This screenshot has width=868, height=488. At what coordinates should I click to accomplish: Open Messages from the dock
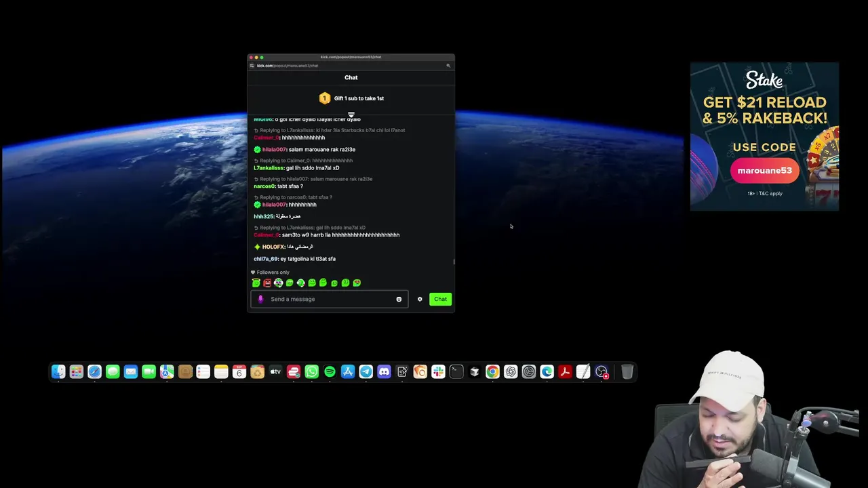pos(113,371)
